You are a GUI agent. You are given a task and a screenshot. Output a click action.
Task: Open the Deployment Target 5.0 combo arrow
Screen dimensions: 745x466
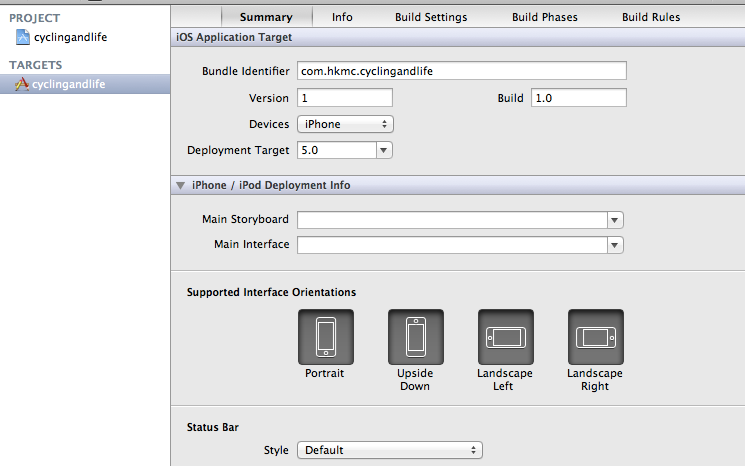pos(383,150)
